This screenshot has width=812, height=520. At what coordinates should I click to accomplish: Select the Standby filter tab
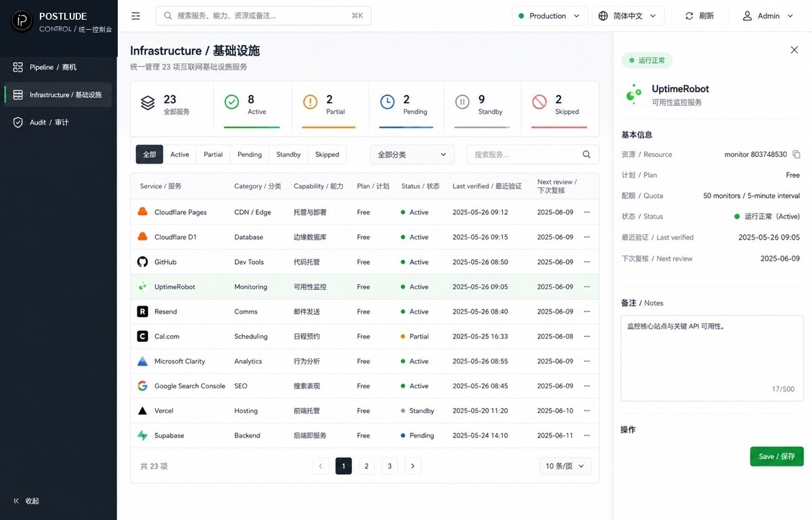pyautogui.click(x=288, y=154)
